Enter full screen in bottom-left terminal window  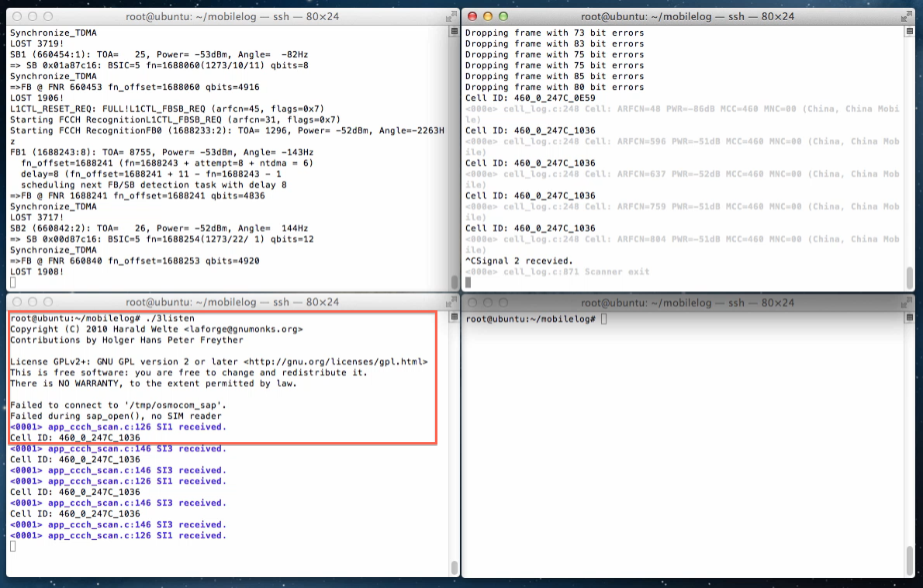[451, 303]
